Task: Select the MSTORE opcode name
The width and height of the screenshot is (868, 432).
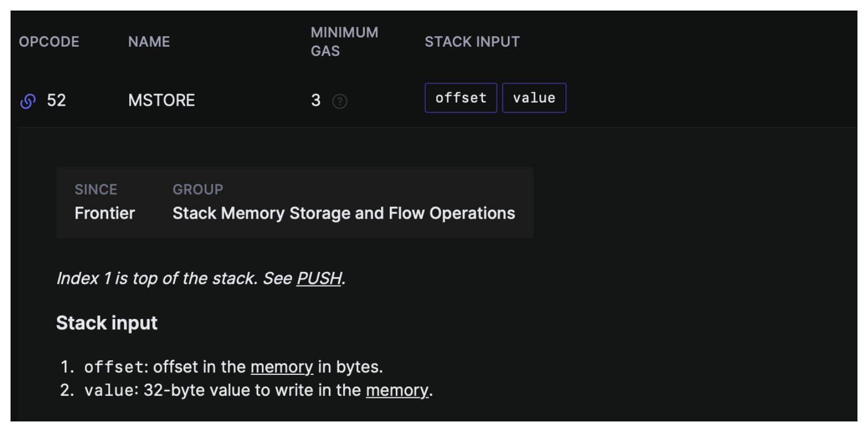Action: (161, 100)
